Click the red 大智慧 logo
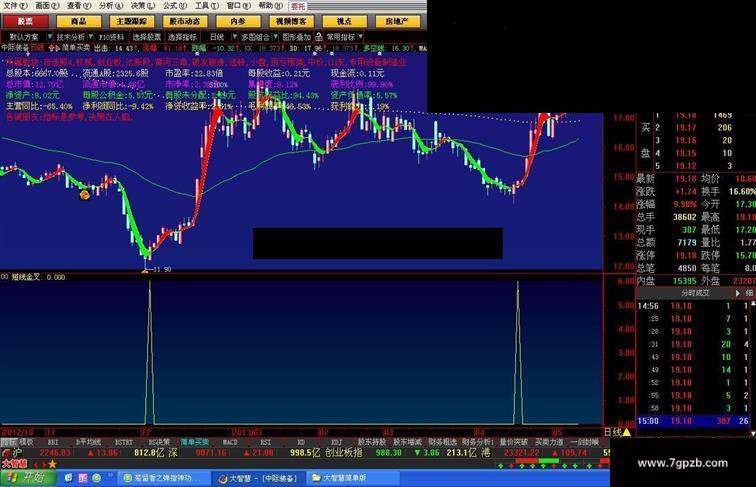 pyautogui.click(x=15, y=464)
